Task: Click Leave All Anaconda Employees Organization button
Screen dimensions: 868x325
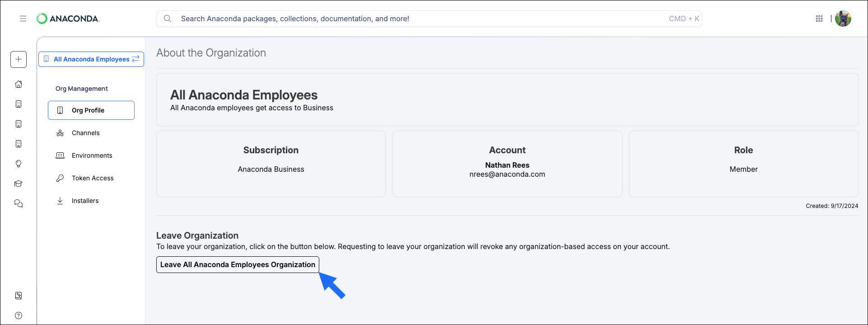Action: click(238, 265)
